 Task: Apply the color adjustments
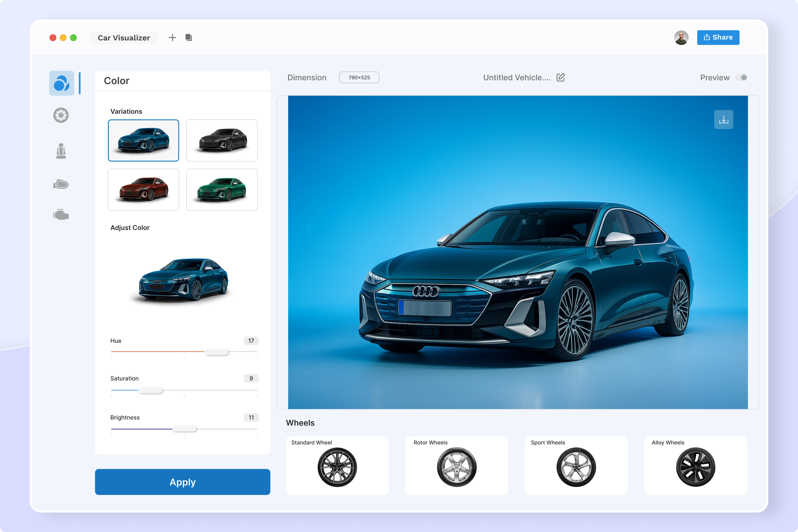pos(182,482)
